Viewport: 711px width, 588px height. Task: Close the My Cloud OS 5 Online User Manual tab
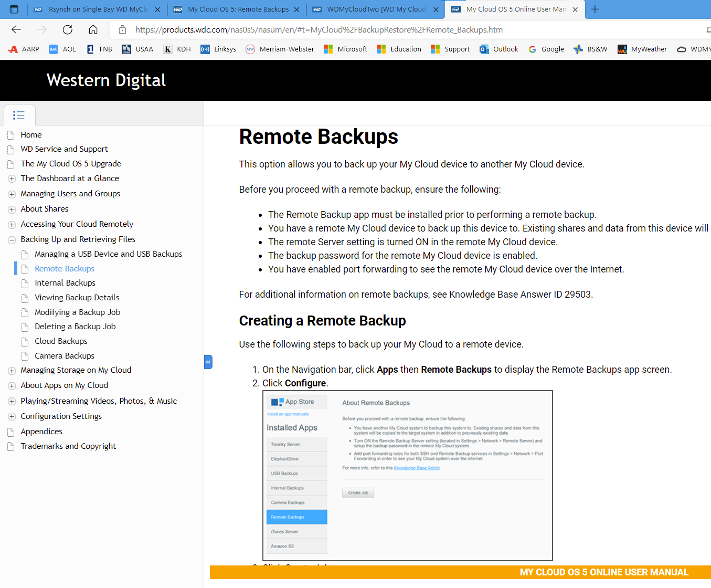pyautogui.click(x=575, y=9)
